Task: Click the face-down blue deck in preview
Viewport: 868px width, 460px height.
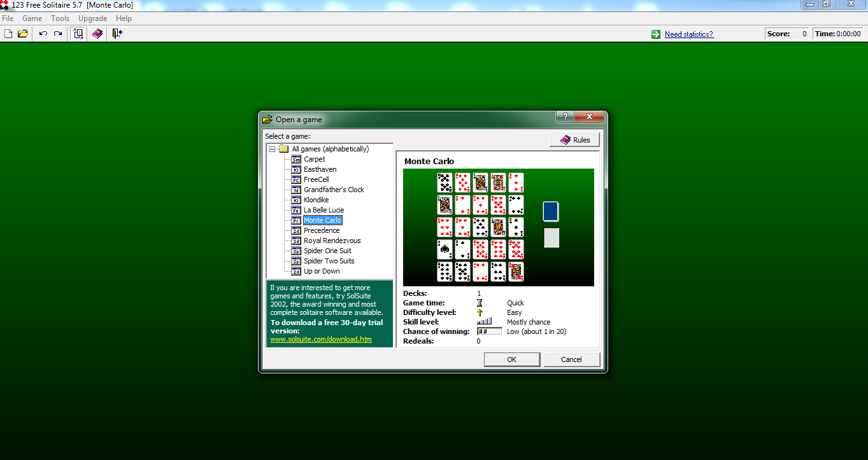Action: (551, 212)
